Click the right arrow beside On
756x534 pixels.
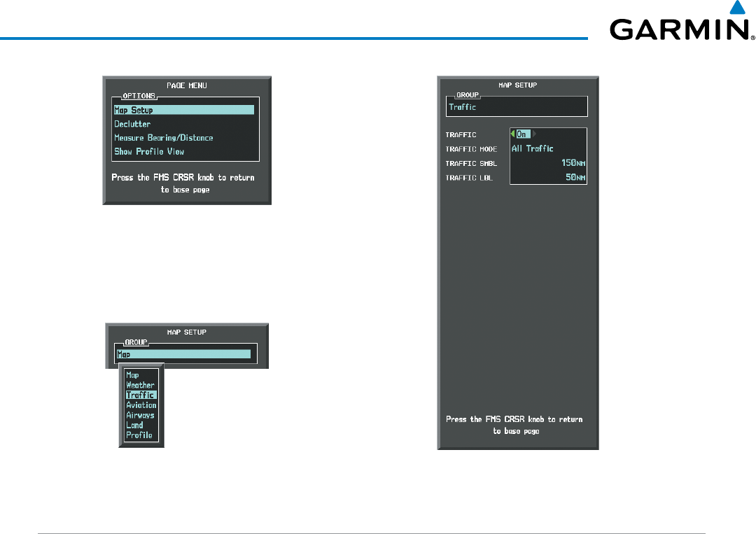534,134
